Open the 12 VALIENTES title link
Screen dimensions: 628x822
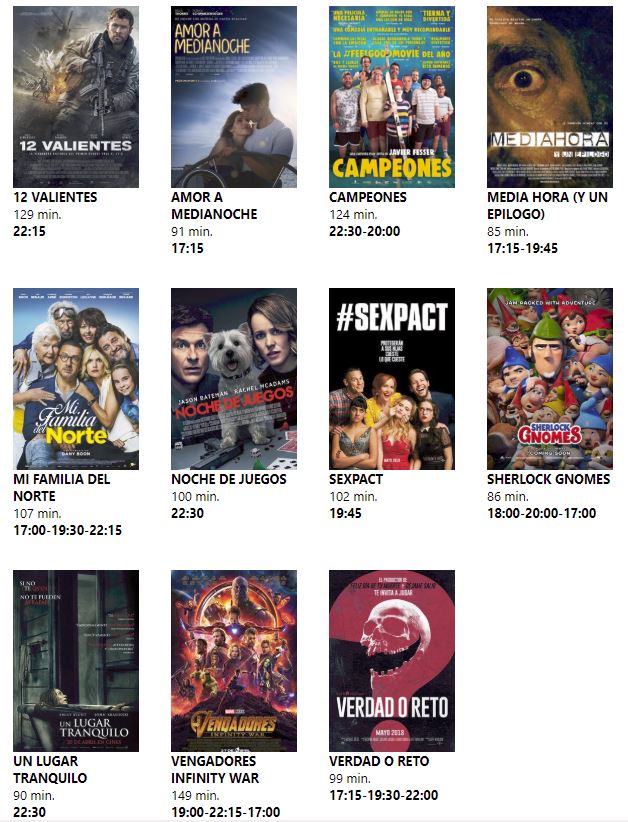pos(56,197)
